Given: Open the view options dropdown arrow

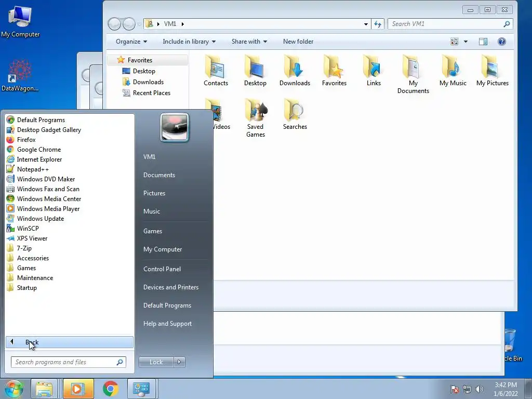Looking at the screenshot, I should [465, 42].
